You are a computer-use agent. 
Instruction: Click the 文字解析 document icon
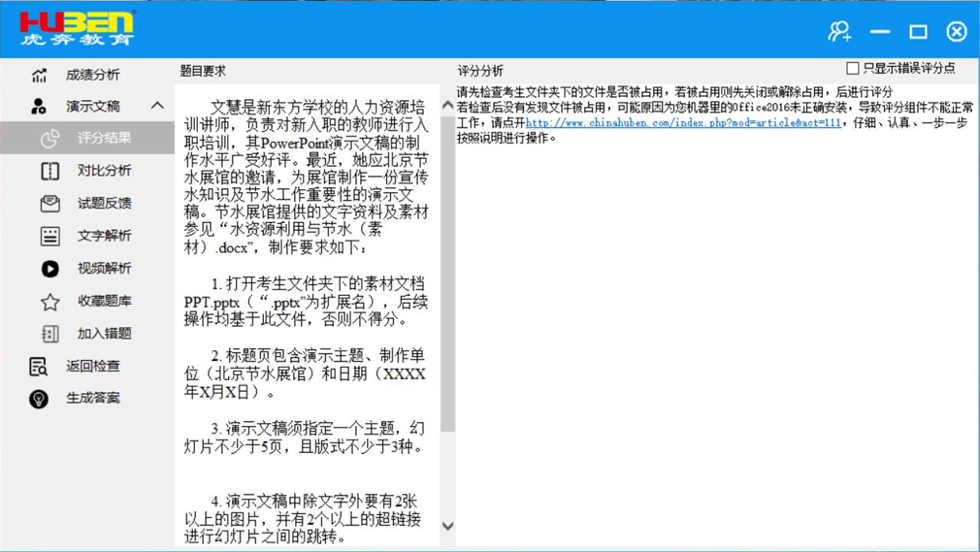(50, 236)
